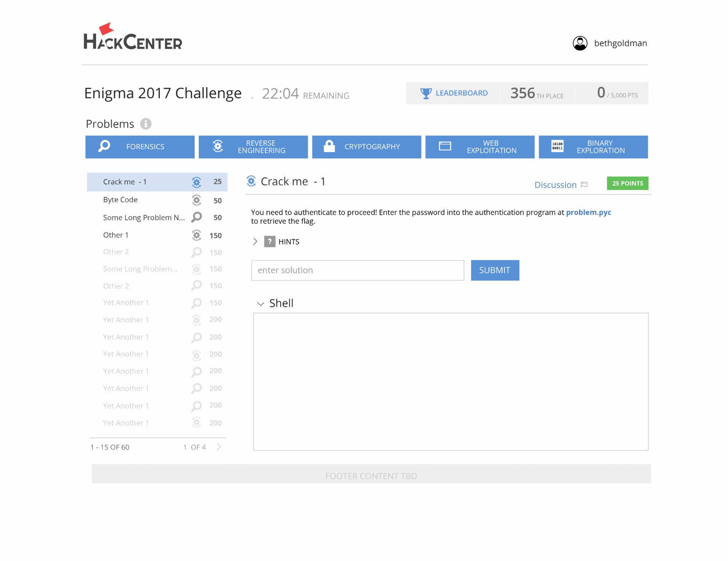This screenshot has width=728, height=561.
Task: Click the magnifier icon in Forensics tab
Action: point(104,146)
